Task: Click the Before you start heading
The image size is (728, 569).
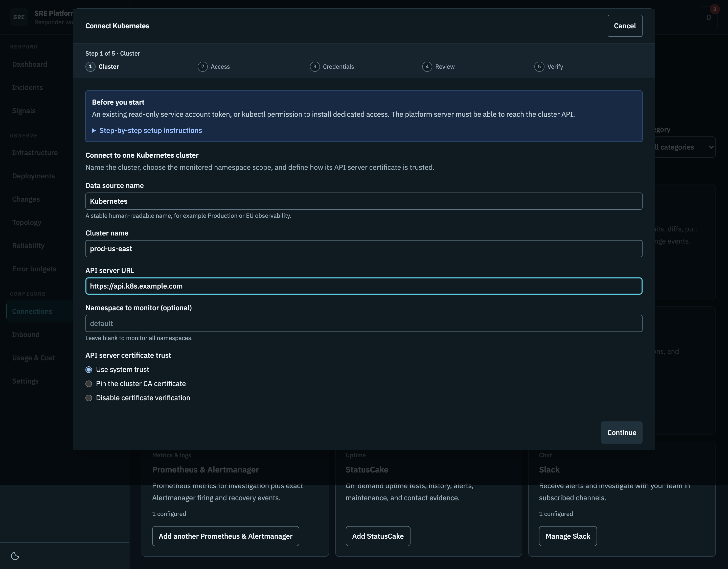Action: (x=118, y=102)
